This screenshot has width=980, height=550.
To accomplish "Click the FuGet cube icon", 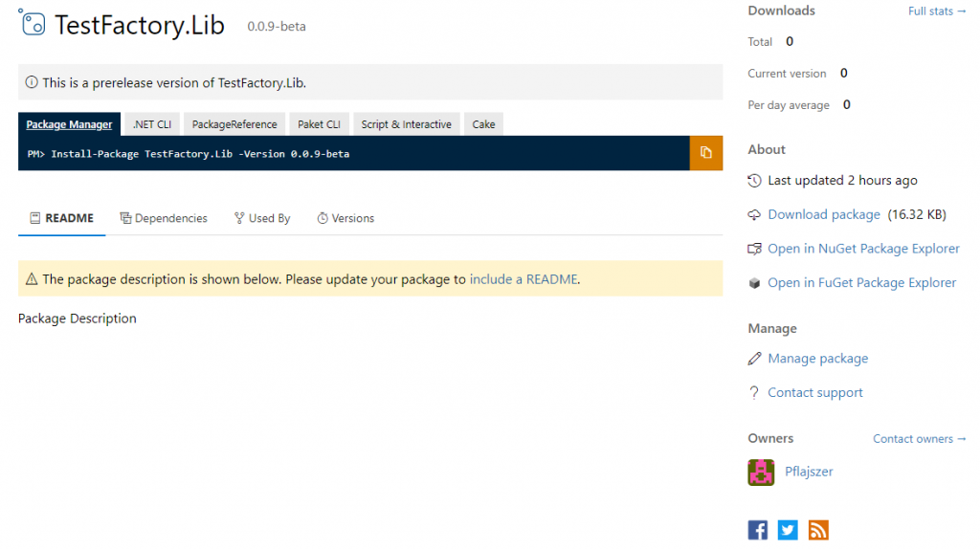I will click(754, 283).
